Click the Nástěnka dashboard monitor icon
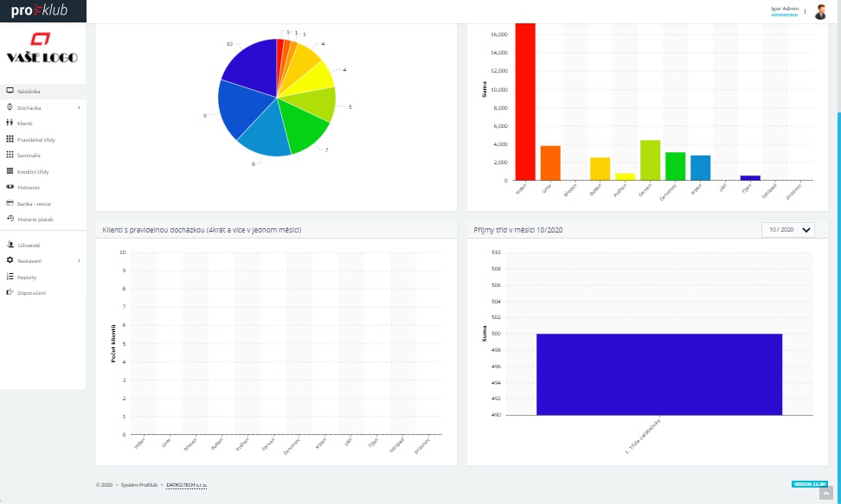Viewport: 841px width, 504px height. coord(10,91)
